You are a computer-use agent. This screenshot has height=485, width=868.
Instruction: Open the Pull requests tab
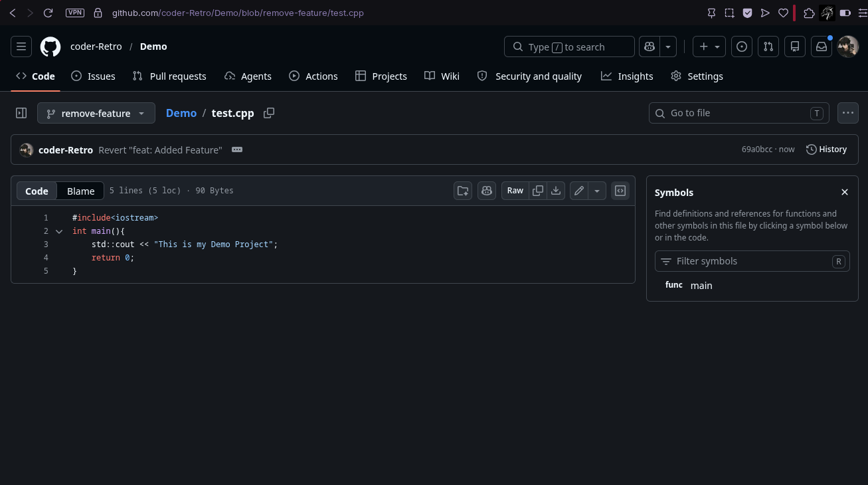[x=169, y=76]
